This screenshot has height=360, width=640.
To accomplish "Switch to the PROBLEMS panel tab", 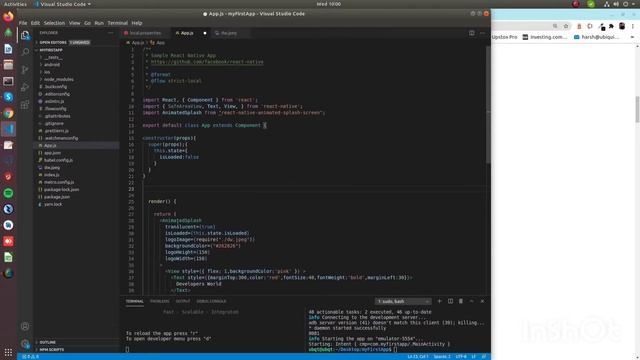I will (160, 301).
